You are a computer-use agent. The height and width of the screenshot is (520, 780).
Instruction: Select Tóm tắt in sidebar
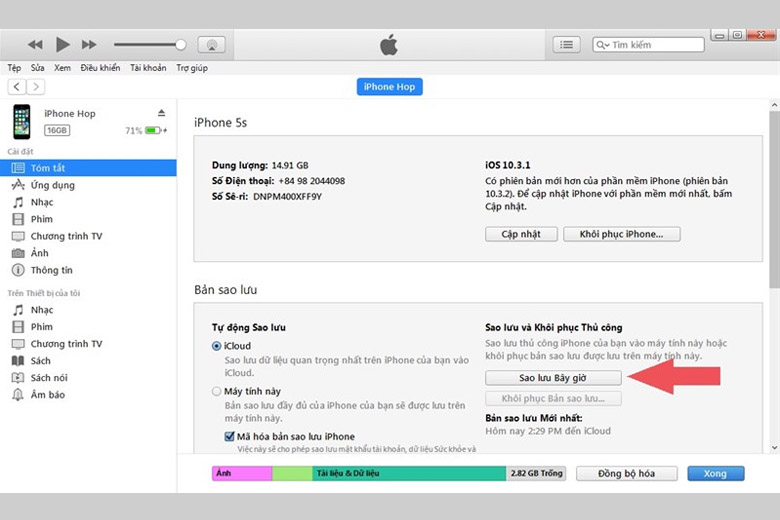(88, 168)
